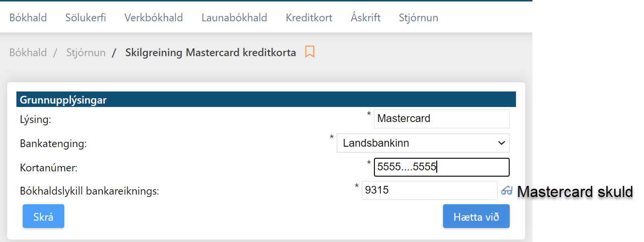Open the Kreditkort menu

coord(309,18)
